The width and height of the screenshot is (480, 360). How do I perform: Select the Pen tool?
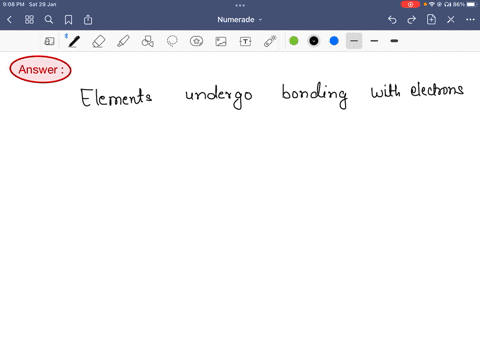tap(73, 41)
